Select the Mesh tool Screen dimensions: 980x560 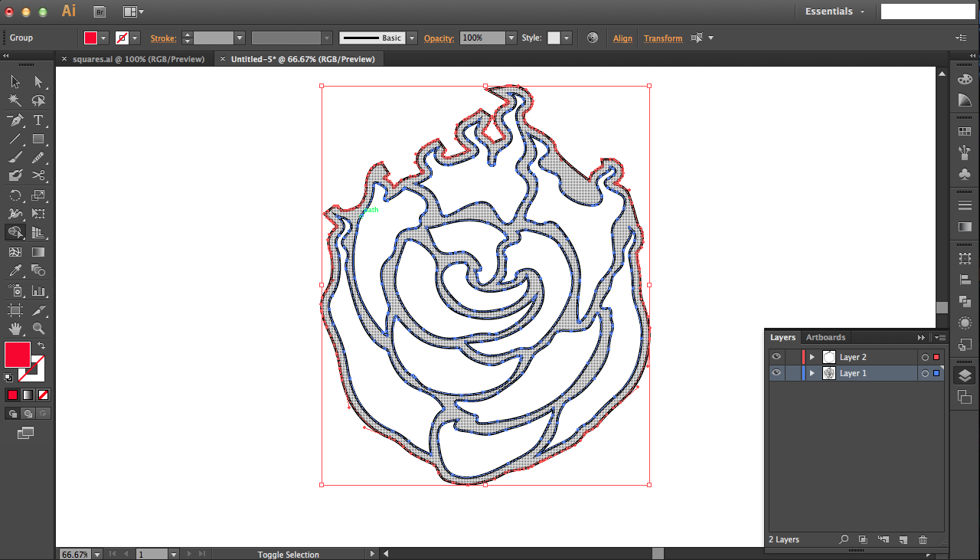coord(15,252)
